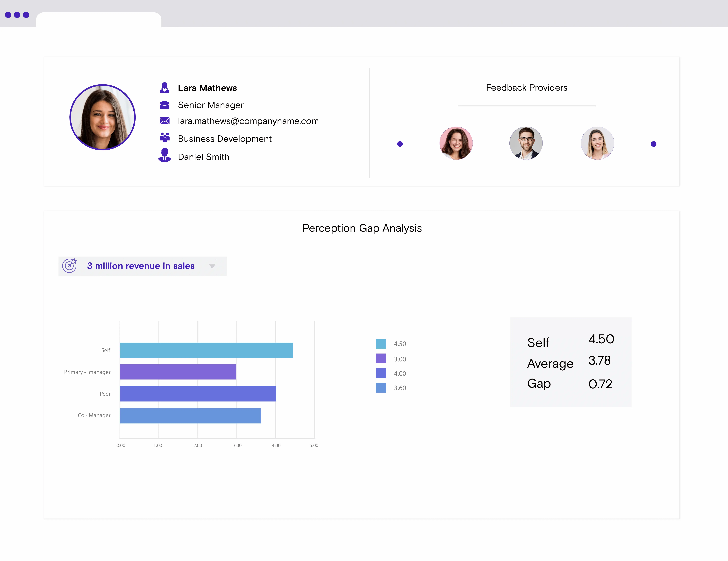The height and width of the screenshot is (561, 728).
Task: Go to previous feedback providers using left dot
Action: click(400, 144)
